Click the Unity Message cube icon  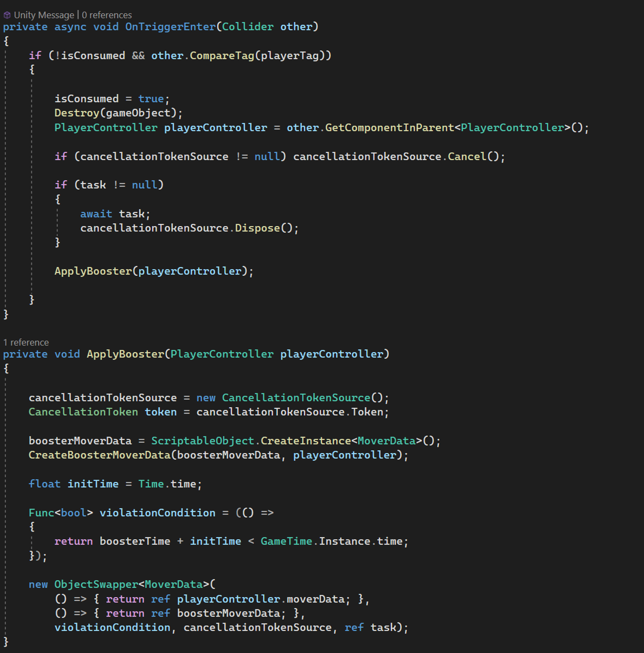click(7, 15)
